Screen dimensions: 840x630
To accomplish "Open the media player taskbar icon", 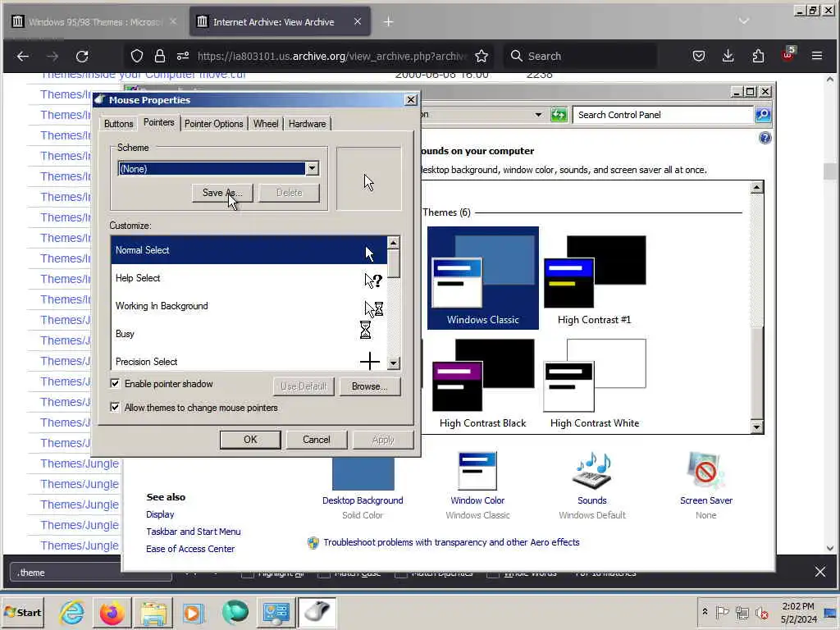I will click(193, 612).
